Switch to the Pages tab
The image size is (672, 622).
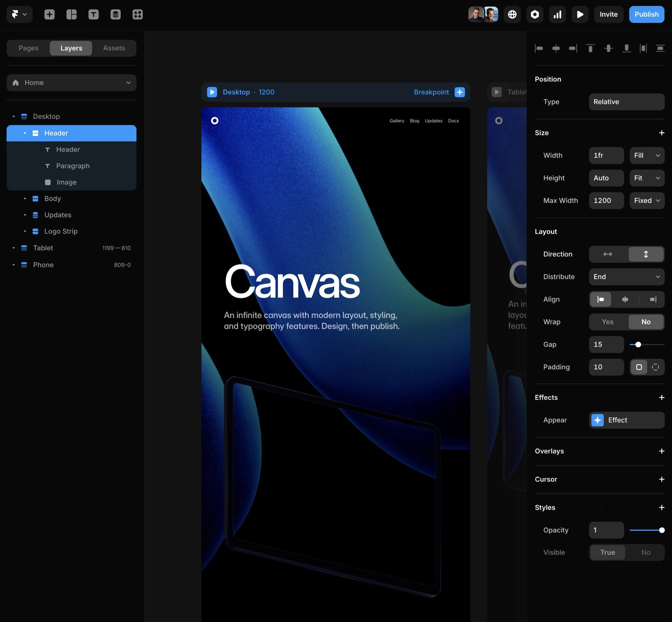point(29,48)
